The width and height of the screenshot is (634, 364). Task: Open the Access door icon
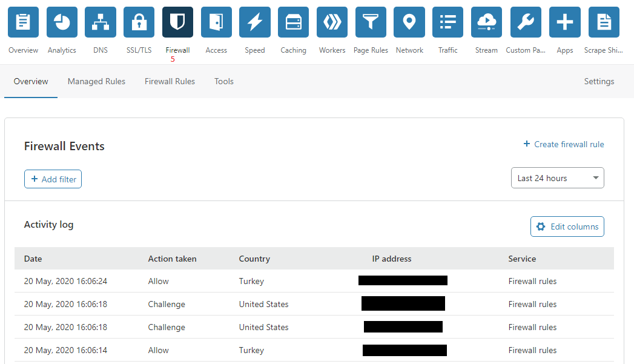coord(216,22)
